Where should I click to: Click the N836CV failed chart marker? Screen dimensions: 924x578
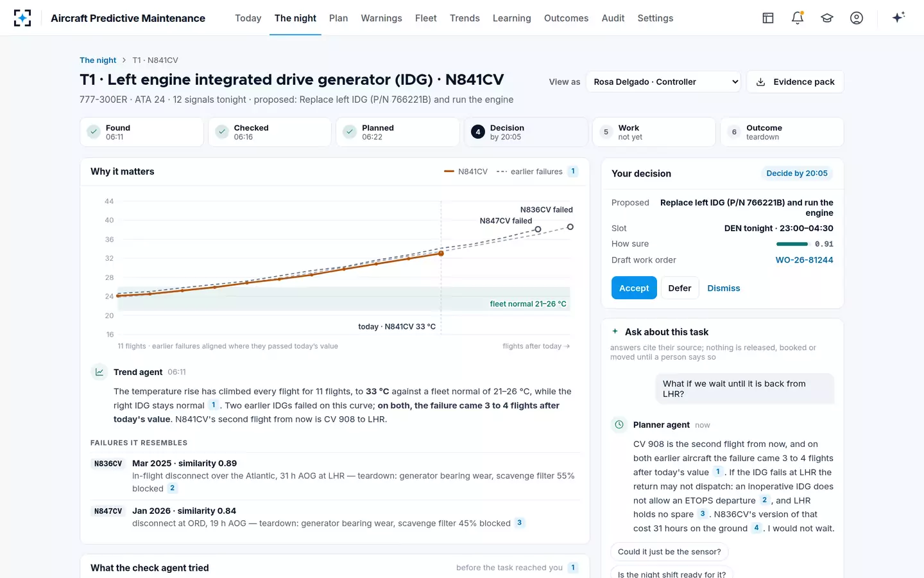[570, 227]
